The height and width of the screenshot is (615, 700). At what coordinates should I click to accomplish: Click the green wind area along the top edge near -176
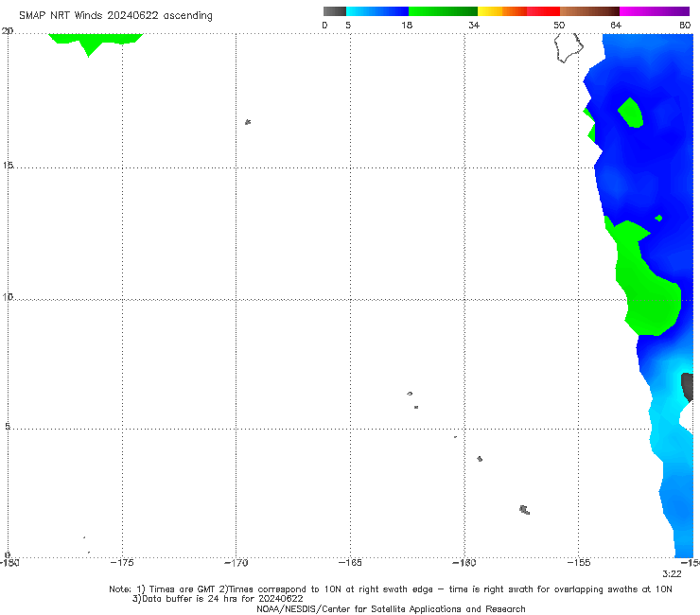pos(96,44)
